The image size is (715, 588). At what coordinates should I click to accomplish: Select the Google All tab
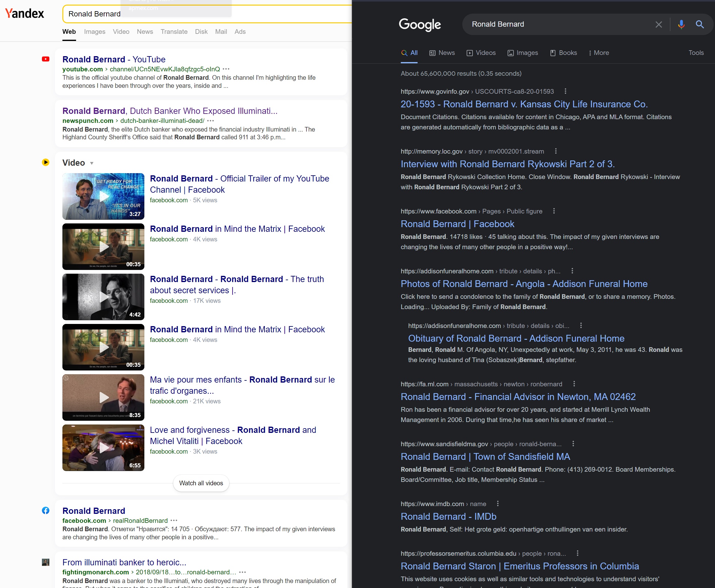coord(409,53)
